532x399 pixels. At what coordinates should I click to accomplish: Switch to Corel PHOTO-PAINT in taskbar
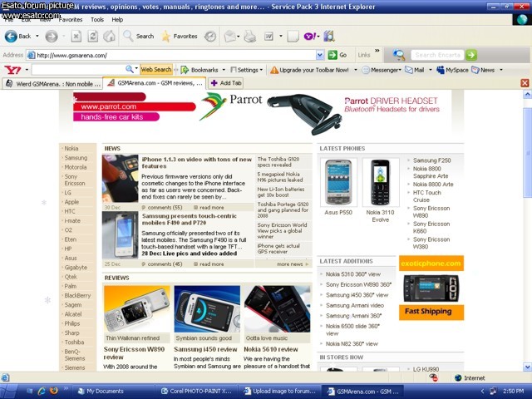(x=196, y=392)
